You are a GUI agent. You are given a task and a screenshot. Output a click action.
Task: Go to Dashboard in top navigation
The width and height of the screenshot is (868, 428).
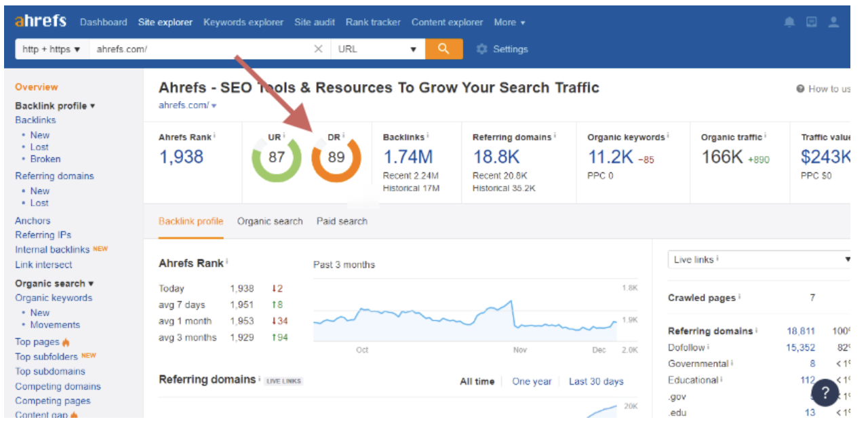click(103, 22)
